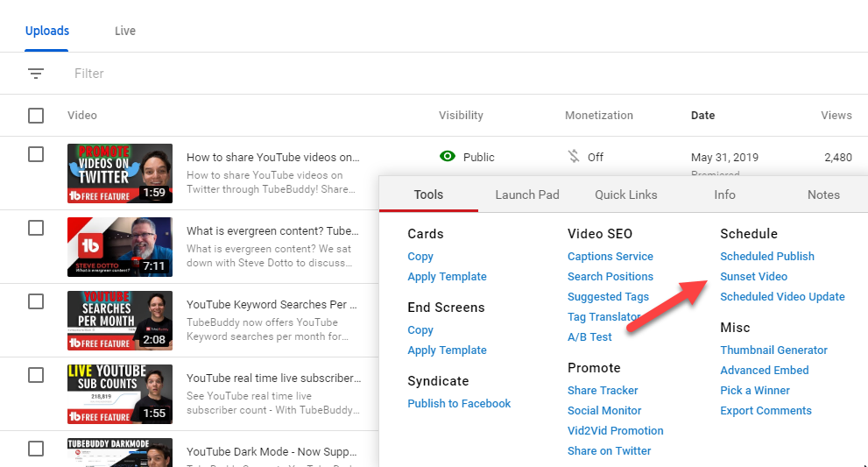Tick the select-all checkbox in header row
This screenshot has width=868, height=467.
(36, 116)
